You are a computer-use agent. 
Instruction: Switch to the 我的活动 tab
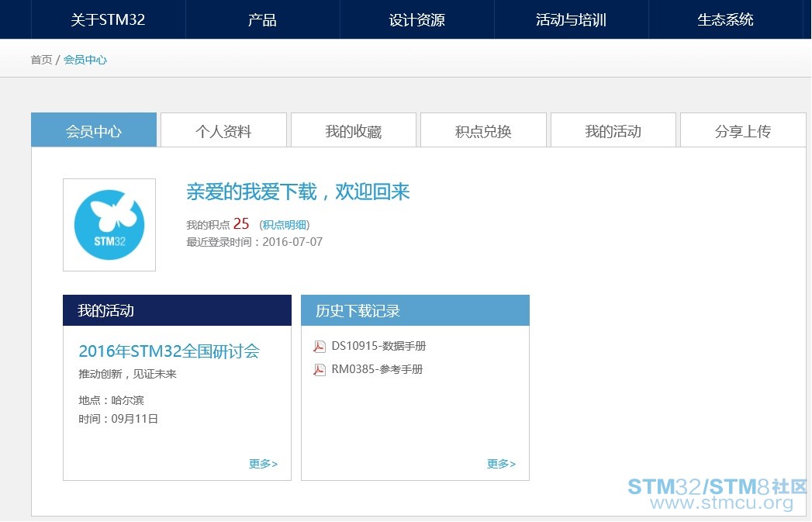[x=613, y=130]
